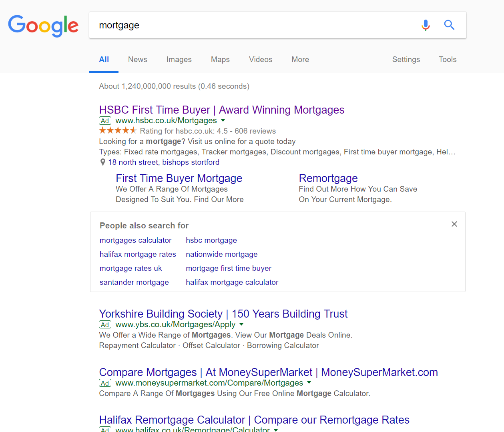Click the blue search magnifier icon
This screenshot has width=504, height=432.
(x=449, y=25)
